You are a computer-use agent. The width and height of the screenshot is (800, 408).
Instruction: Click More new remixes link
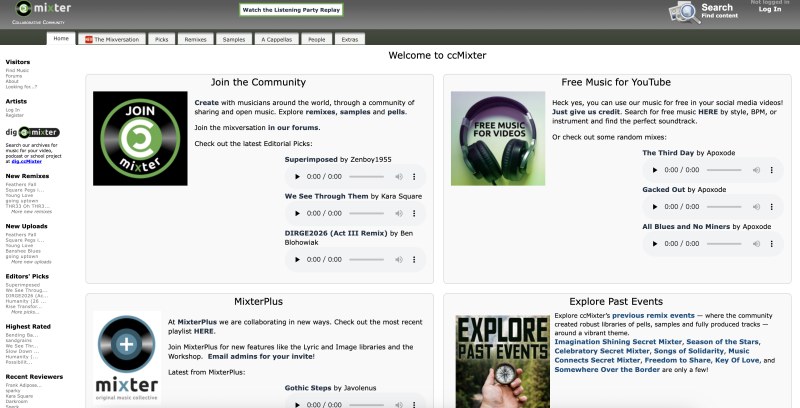(x=32, y=212)
